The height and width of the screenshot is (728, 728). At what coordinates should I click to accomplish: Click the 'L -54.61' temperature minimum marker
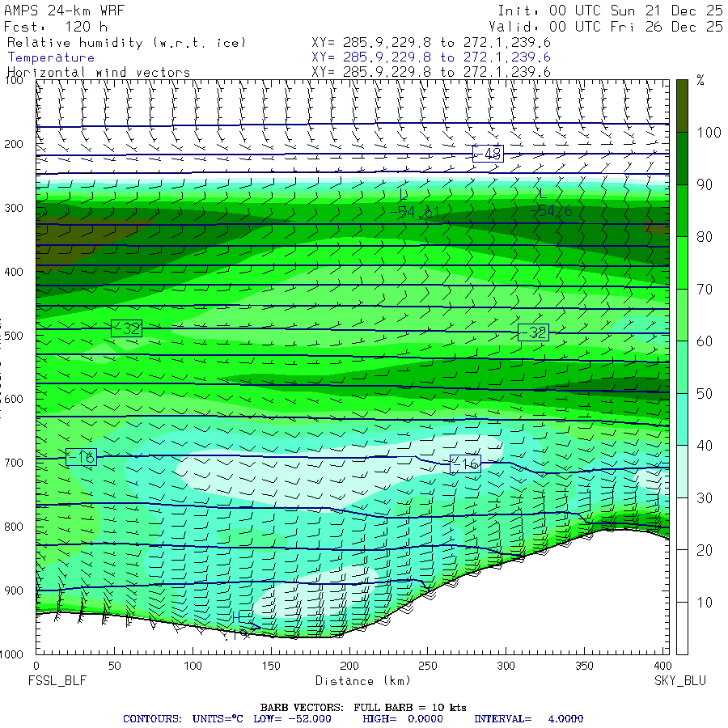point(415,205)
